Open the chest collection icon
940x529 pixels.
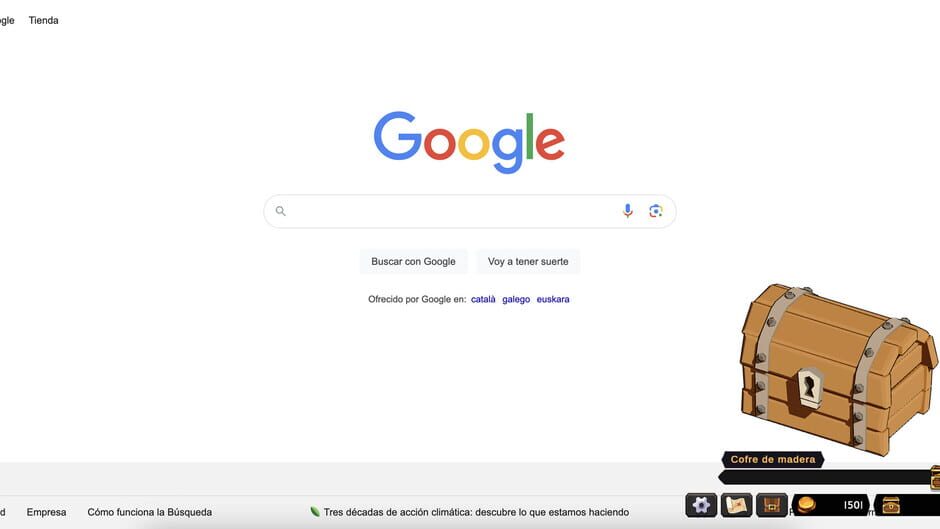pos(891,505)
